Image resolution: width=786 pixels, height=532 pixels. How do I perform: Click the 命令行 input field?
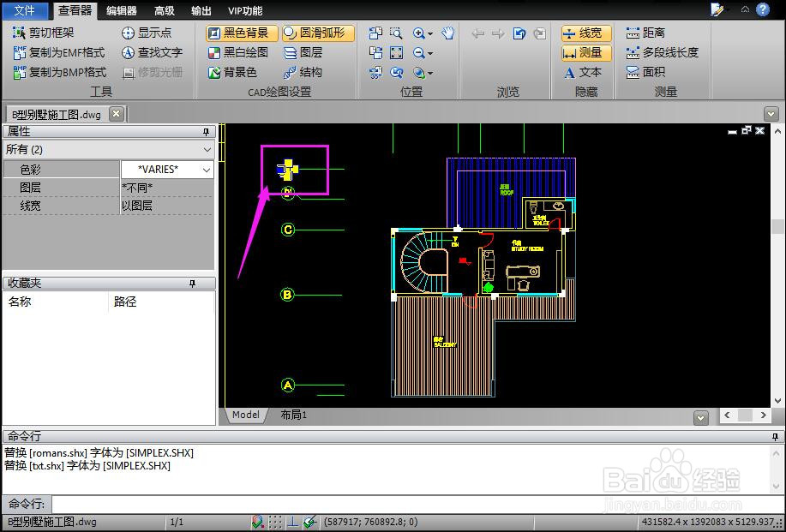417,504
